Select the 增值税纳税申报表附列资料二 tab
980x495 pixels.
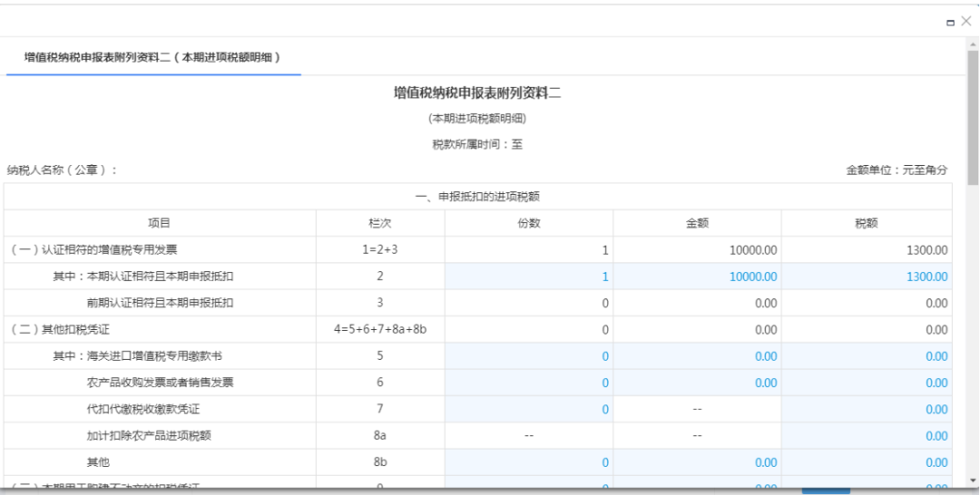click(x=152, y=57)
